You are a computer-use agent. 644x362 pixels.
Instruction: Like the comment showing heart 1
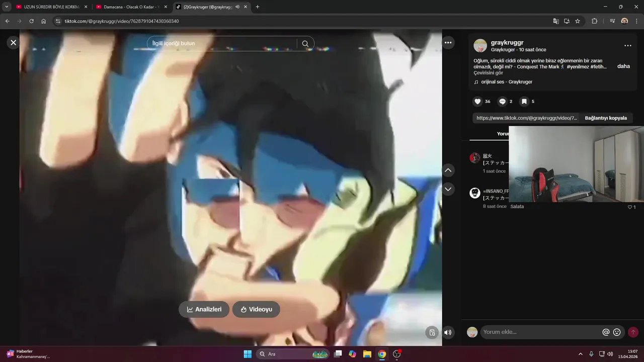click(631, 207)
